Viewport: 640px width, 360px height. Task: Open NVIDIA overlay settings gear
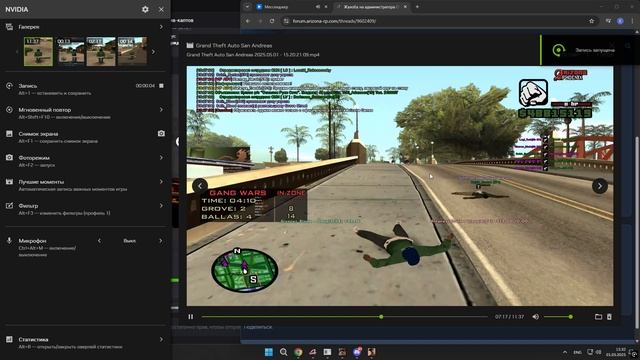[145, 9]
